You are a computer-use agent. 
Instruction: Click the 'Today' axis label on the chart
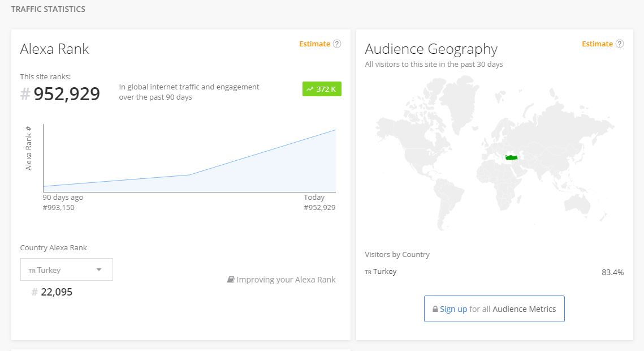(314, 197)
